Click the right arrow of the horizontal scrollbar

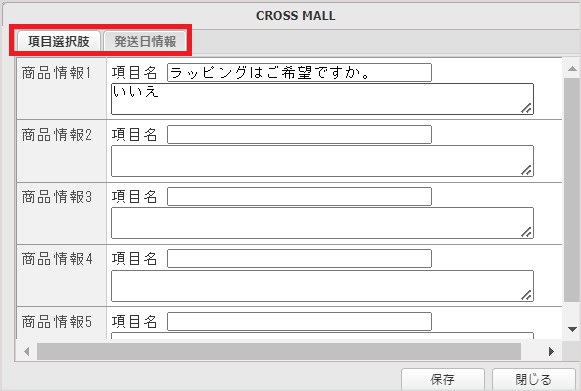coord(551,351)
